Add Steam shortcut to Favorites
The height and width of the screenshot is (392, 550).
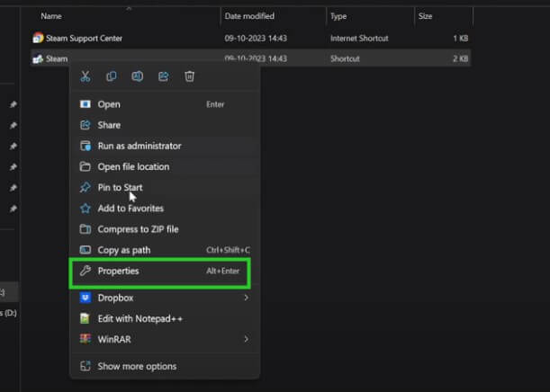[131, 208]
